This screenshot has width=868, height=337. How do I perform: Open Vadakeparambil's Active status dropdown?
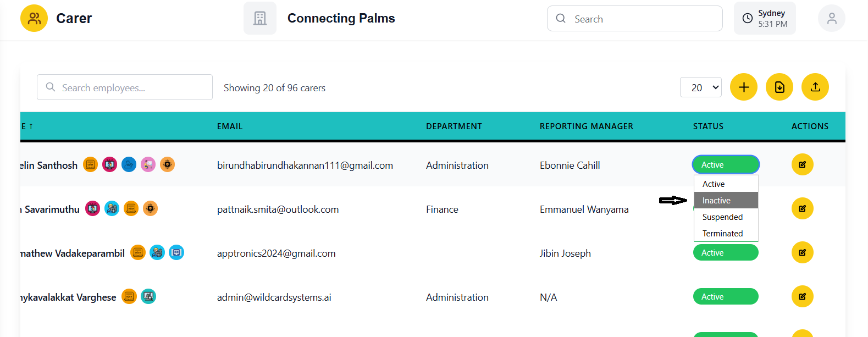(x=726, y=252)
